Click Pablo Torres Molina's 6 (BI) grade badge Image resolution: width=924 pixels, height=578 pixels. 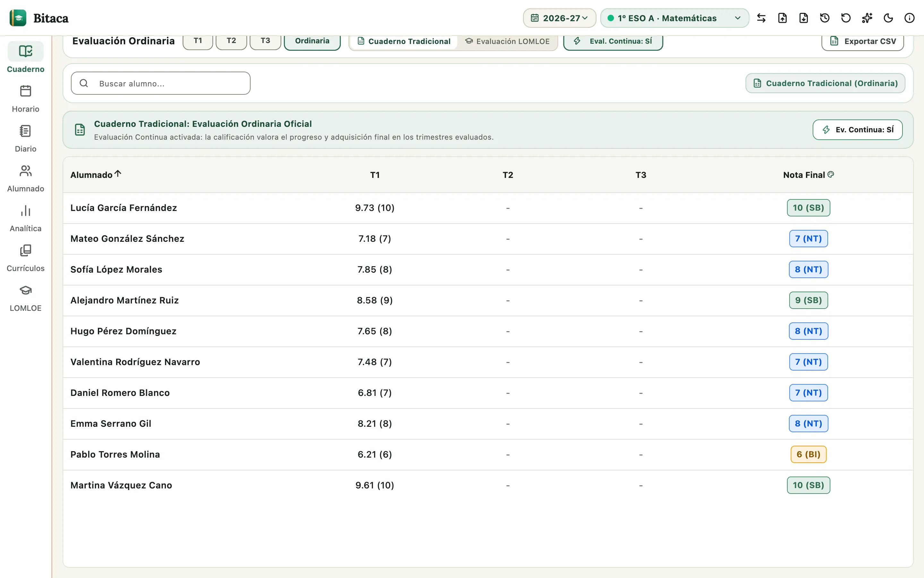point(808,454)
